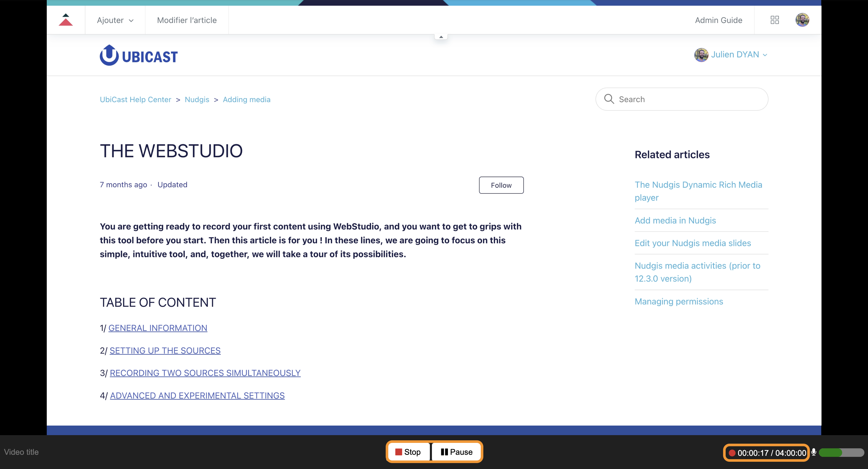The width and height of the screenshot is (868, 469).
Task: Go to UbiCast Help Center breadcrumb
Action: 135,100
